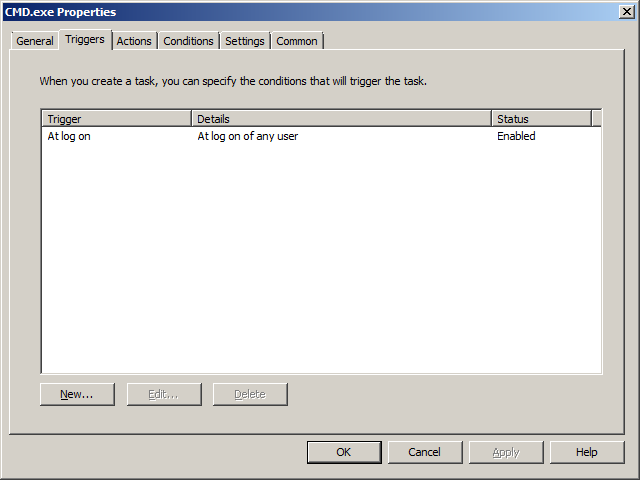Viewport: 640px width, 480px height.
Task: Open the Settings tab
Action: coord(245,41)
